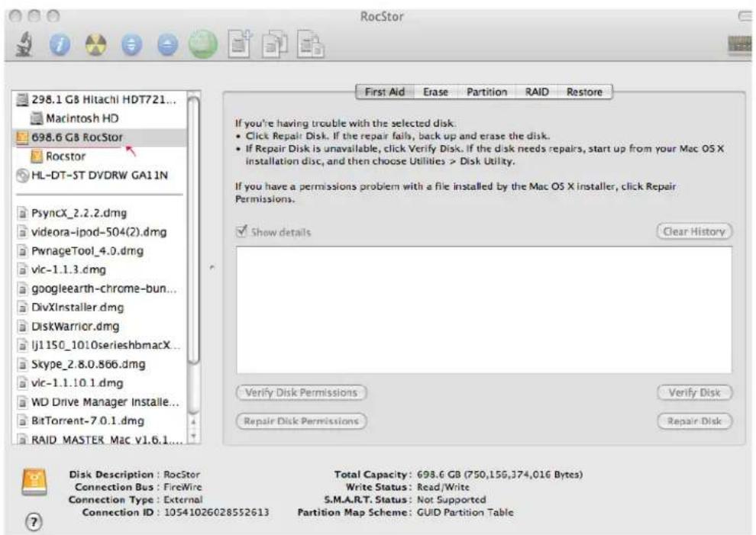Image resolution: width=756 pixels, height=535 pixels.
Task: Click the Verify microscope toolbar icon
Action: (x=24, y=44)
